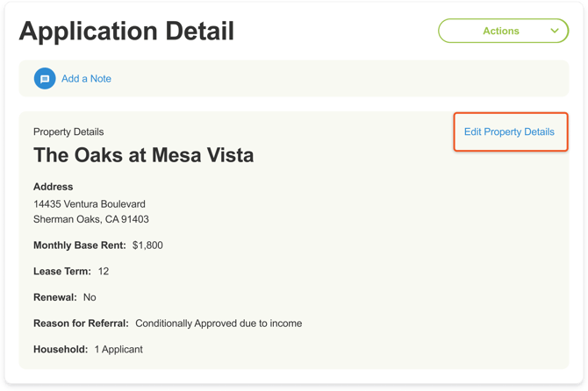This screenshot has width=588, height=391.
Task: Click the Add a Note chat bubble icon
Action: (x=45, y=79)
